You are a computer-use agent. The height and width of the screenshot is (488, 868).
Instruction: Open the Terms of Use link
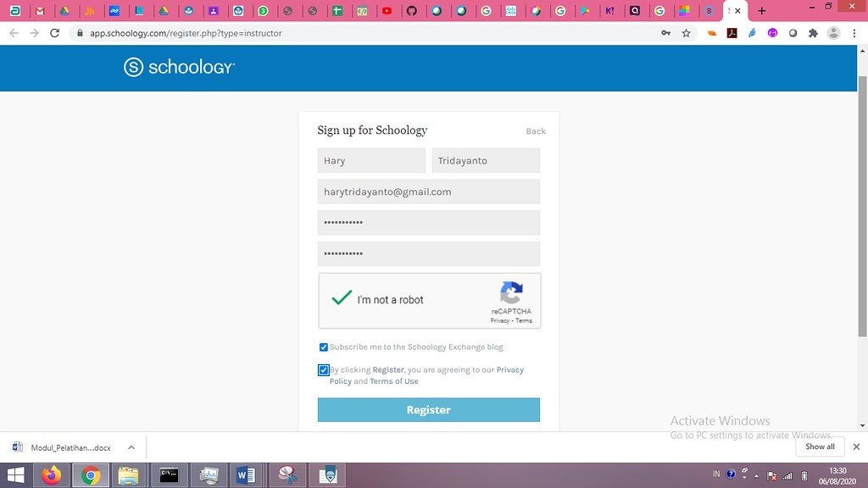click(393, 381)
